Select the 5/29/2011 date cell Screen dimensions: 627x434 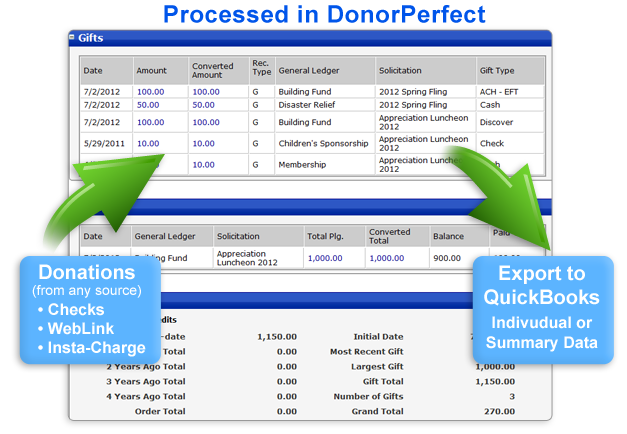coord(104,143)
